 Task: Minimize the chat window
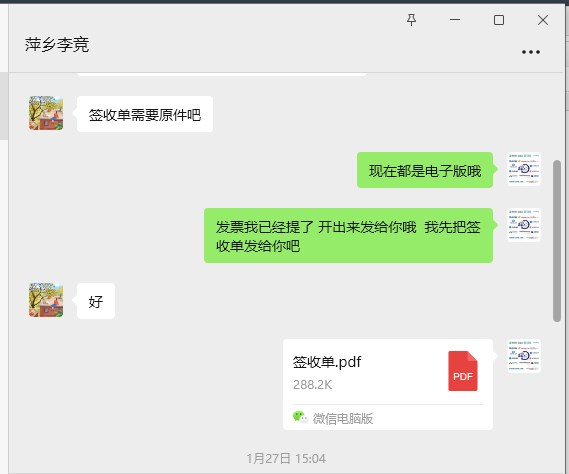[455, 20]
